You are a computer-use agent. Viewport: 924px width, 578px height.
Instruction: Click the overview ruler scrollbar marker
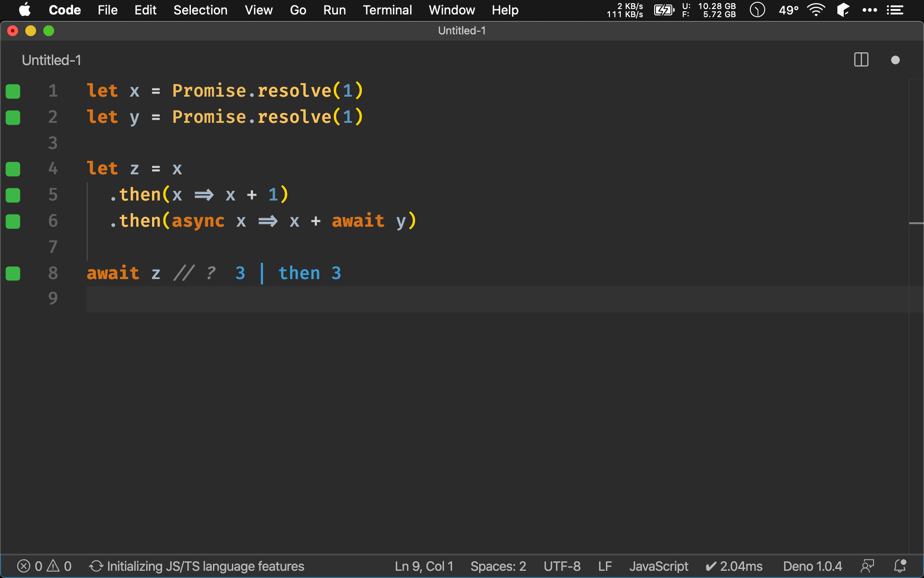tap(916, 223)
